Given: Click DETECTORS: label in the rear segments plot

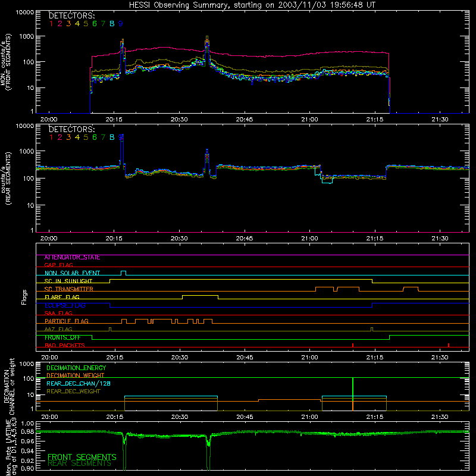Looking at the screenshot, I should [71, 129].
